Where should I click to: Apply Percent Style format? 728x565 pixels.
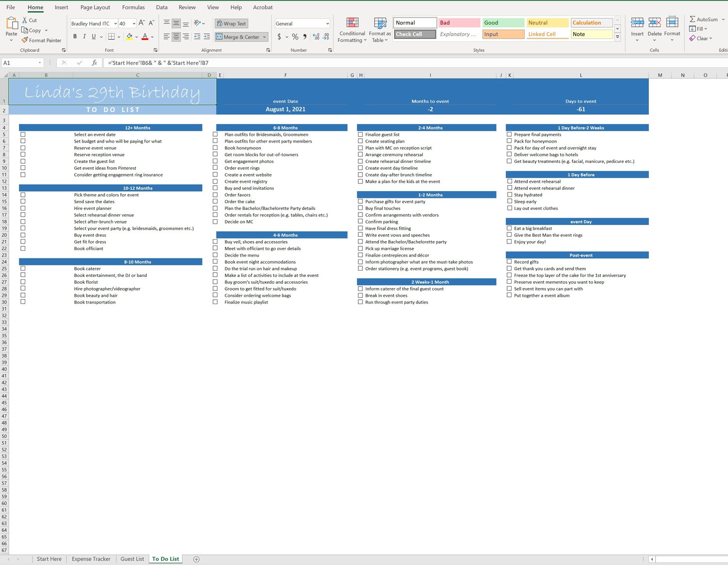(x=295, y=37)
